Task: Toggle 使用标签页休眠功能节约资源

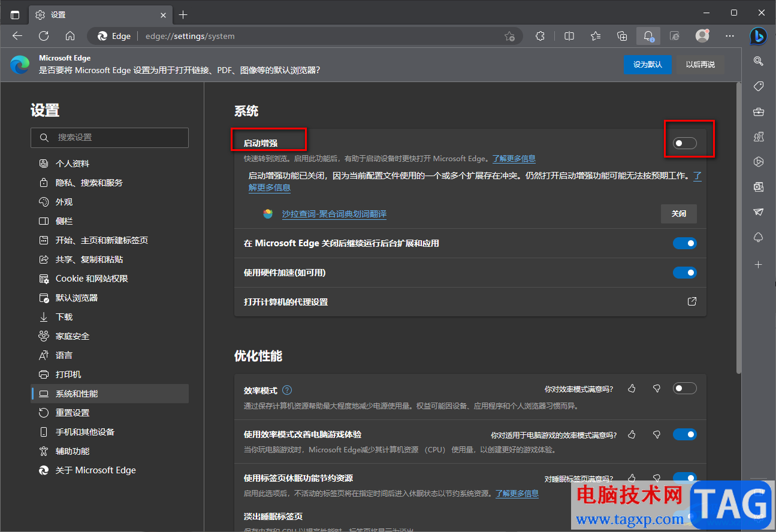Action: point(685,478)
